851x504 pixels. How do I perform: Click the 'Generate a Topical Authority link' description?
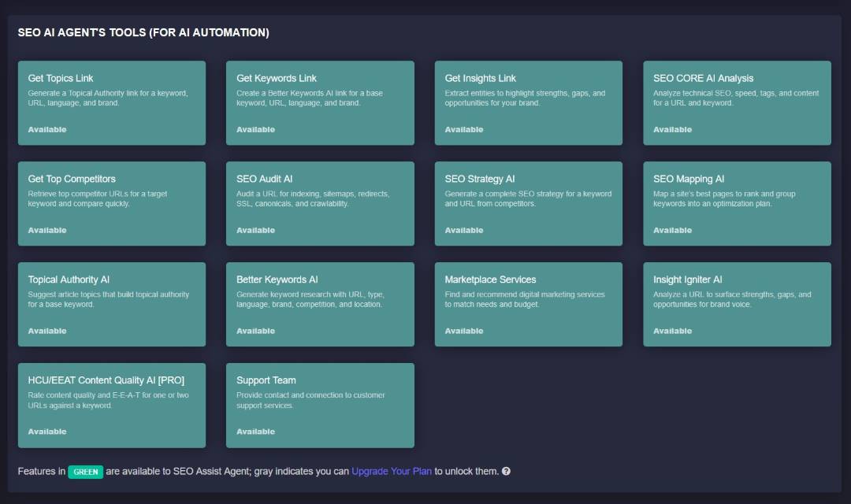coord(108,98)
